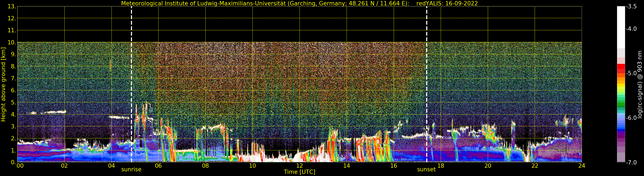Click the '-5.0' colorbar tick value
Viewport: 644px width, 176px height.
pos(631,73)
